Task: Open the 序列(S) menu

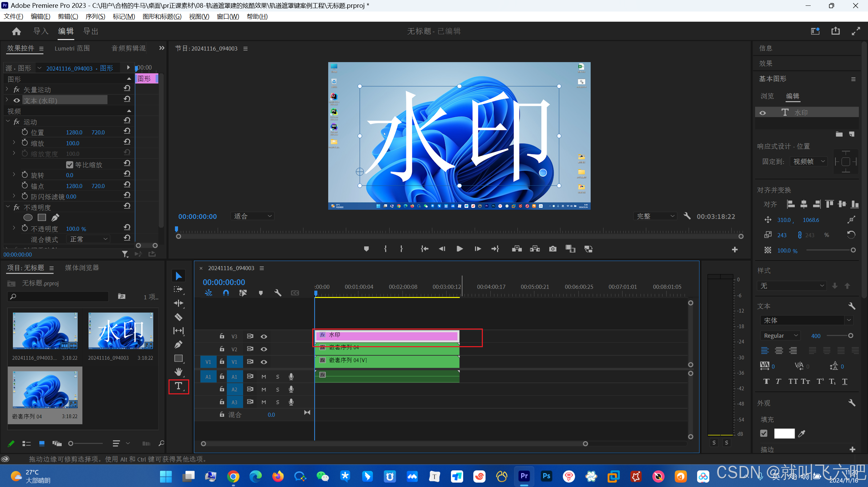Action: [95, 16]
